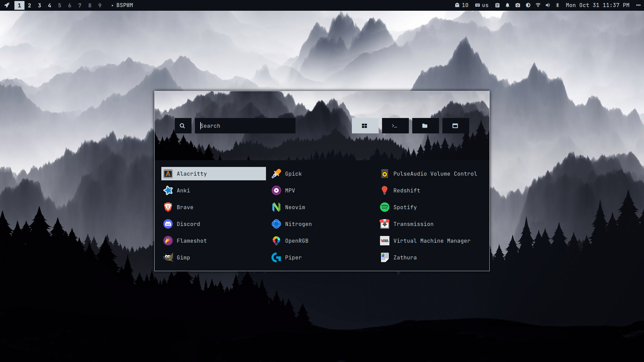Image resolution: width=644 pixels, height=362 pixels.
Task: Switch to the file browser mode tab
Action: click(x=425, y=126)
